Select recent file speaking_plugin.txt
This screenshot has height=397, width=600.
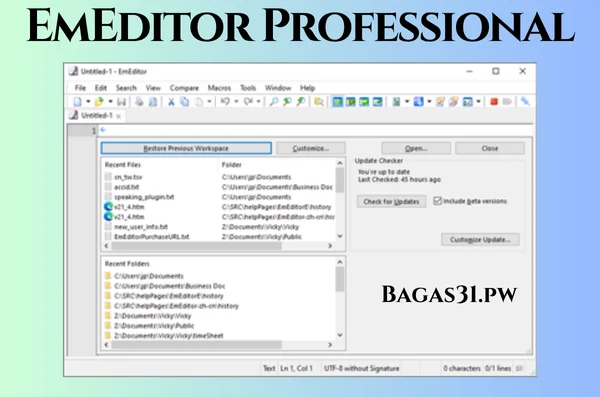pyautogui.click(x=144, y=197)
